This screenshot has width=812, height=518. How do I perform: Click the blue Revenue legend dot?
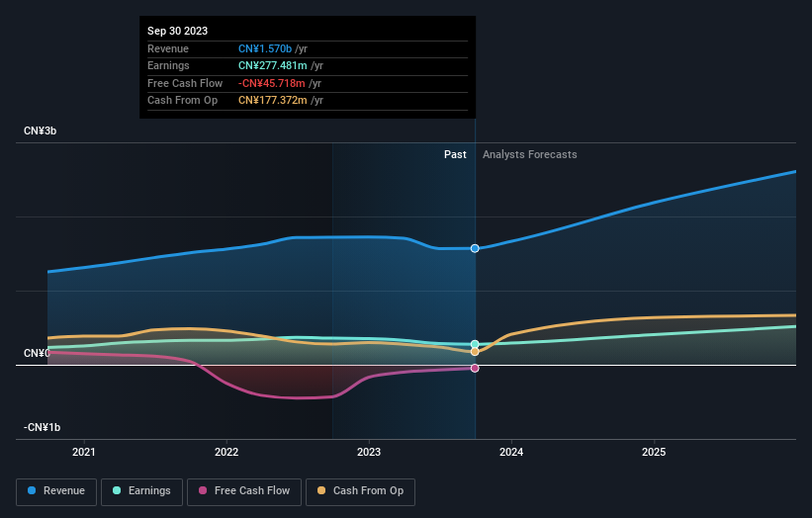(32, 490)
